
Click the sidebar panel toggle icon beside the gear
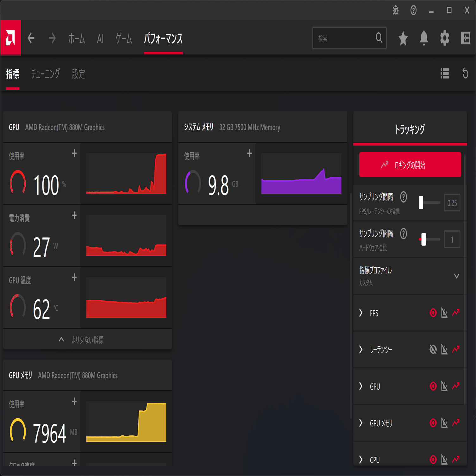tap(466, 38)
